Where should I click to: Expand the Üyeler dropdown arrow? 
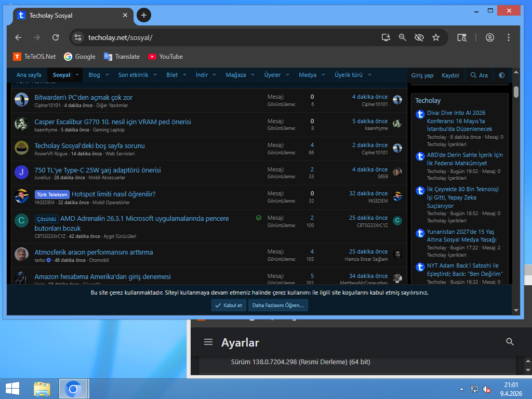point(287,75)
